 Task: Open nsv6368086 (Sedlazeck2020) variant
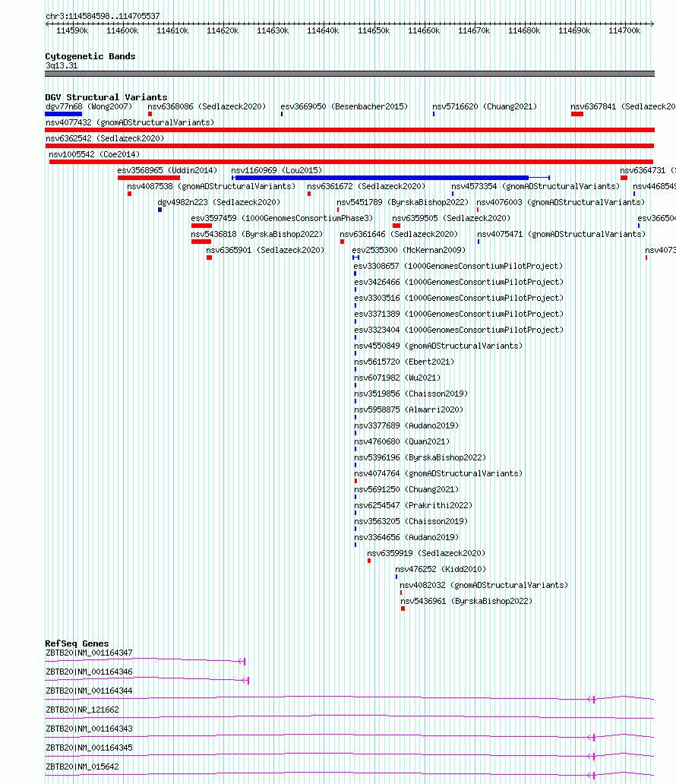pos(207,106)
